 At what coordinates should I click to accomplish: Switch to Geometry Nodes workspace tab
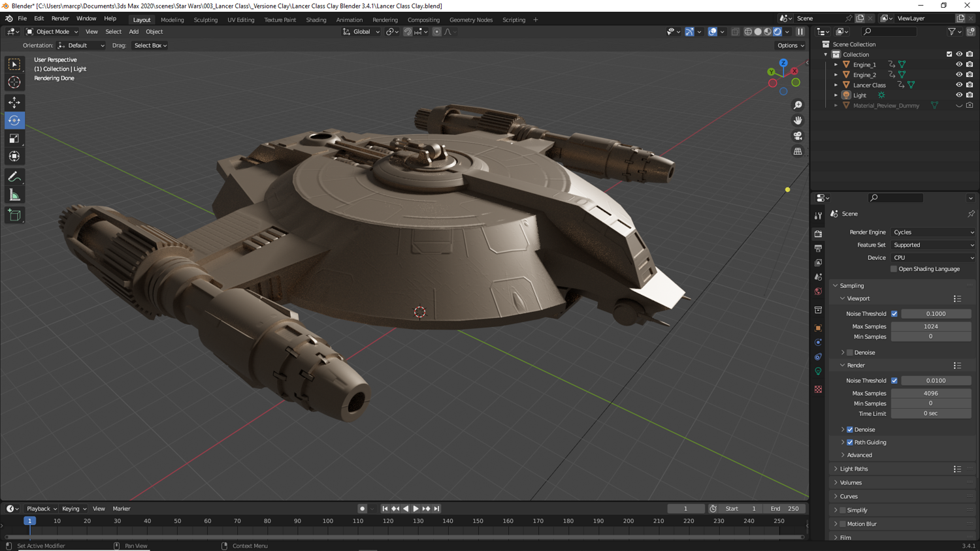[471, 20]
